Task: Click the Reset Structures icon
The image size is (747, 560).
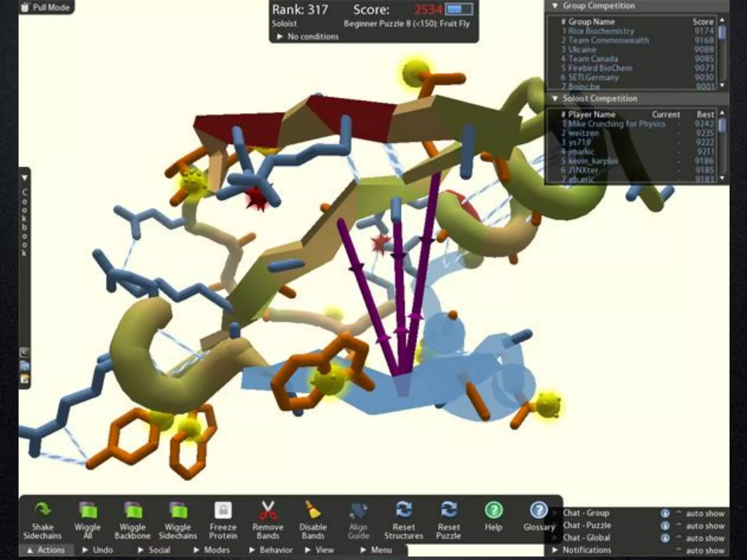Action: tap(404, 510)
